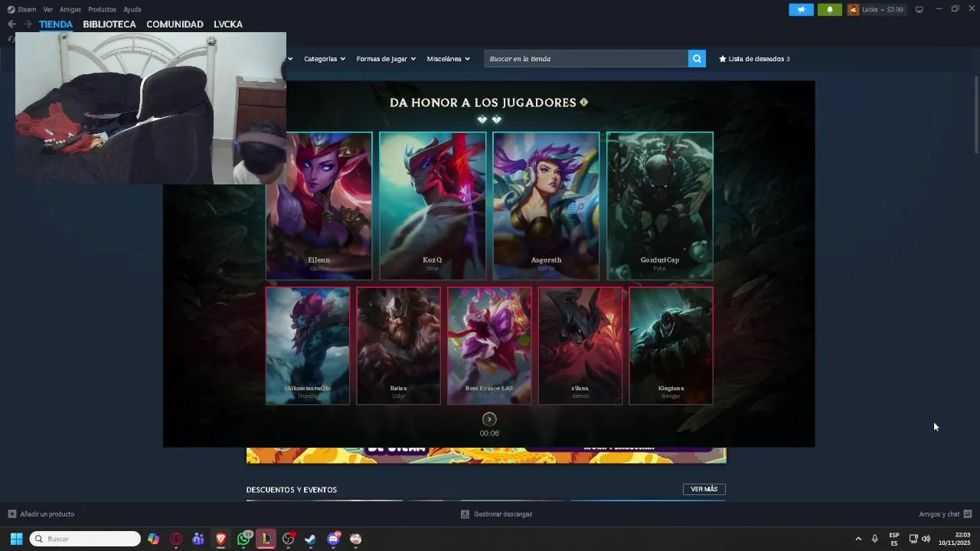Open the Ver menu

(48, 9)
